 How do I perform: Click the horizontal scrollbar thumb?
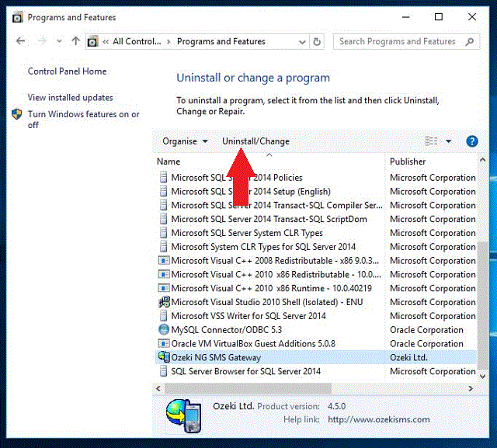[x=248, y=388]
